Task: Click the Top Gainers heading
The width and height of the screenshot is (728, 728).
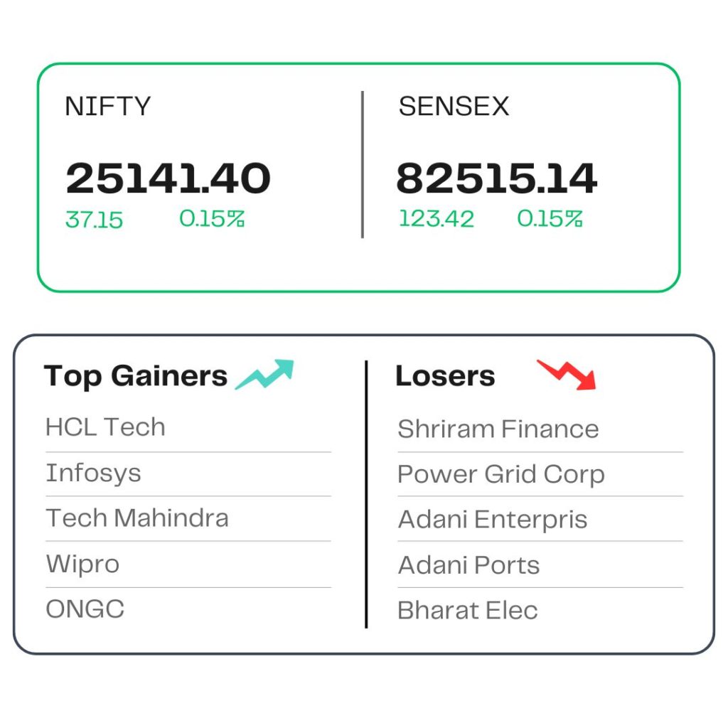Action: click(136, 375)
